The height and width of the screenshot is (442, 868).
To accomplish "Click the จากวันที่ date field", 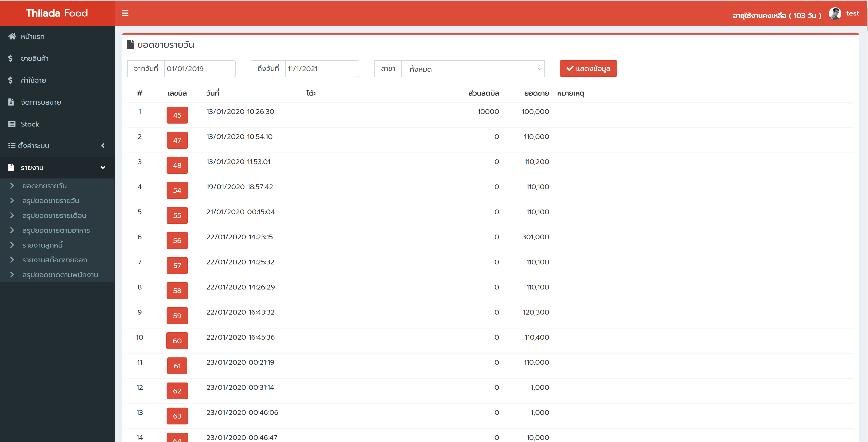I will click(x=199, y=68).
